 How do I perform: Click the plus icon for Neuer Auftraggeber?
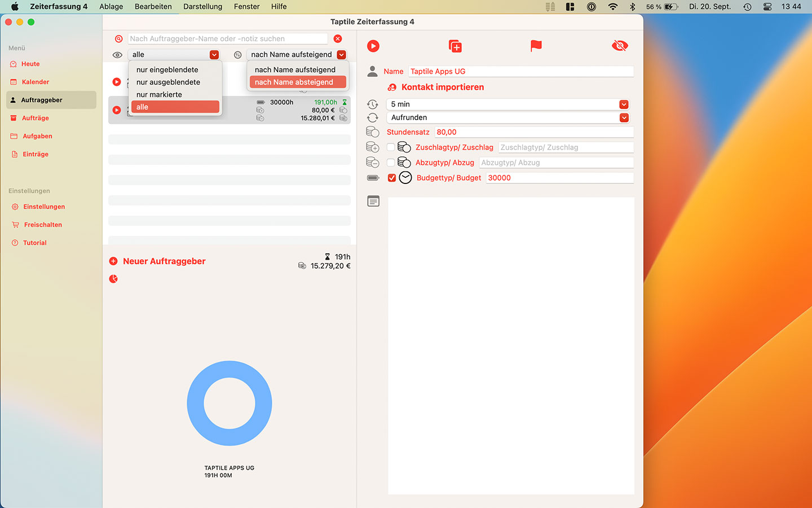[x=113, y=261]
